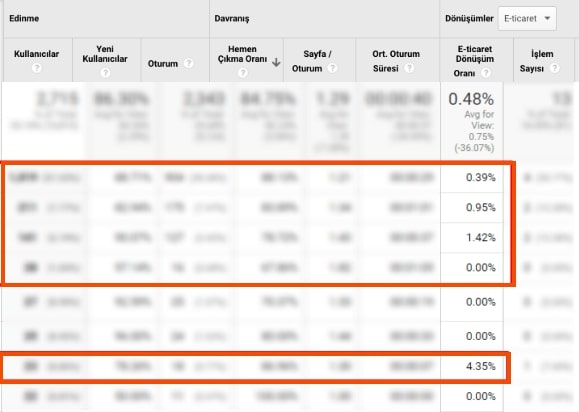Click the (-36.07%) comparison value

pos(474,148)
